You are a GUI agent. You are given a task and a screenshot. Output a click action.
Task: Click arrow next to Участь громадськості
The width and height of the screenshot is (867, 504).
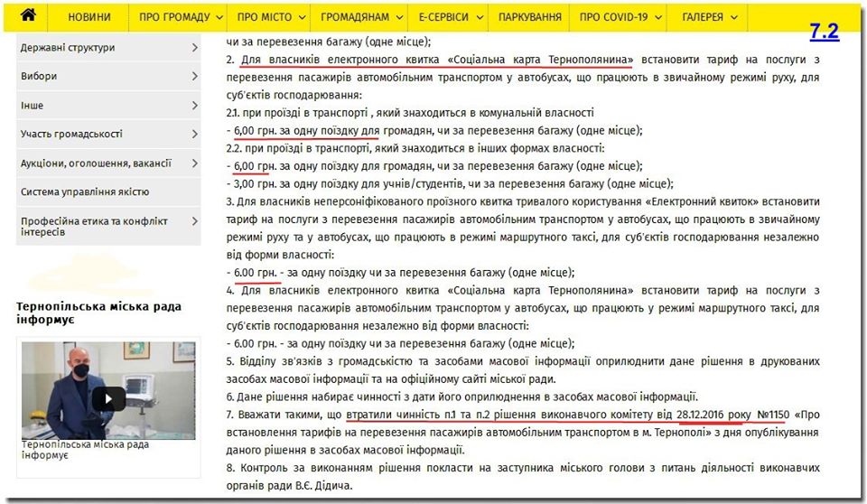coord(194,134)
